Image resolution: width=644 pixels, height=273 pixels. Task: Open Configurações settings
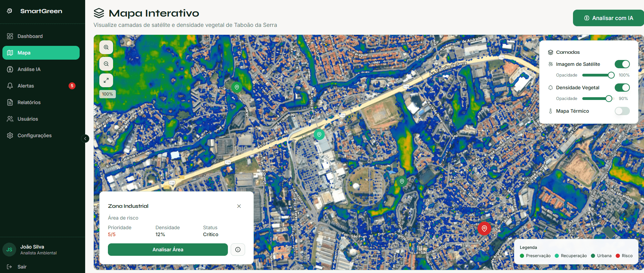pyautogui.click(x=41, y=135)
